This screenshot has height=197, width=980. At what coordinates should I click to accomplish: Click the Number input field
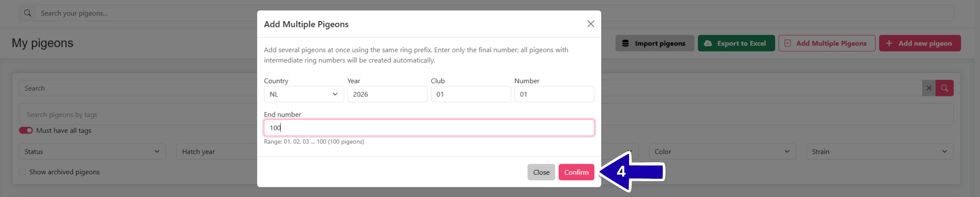point(554,94)
